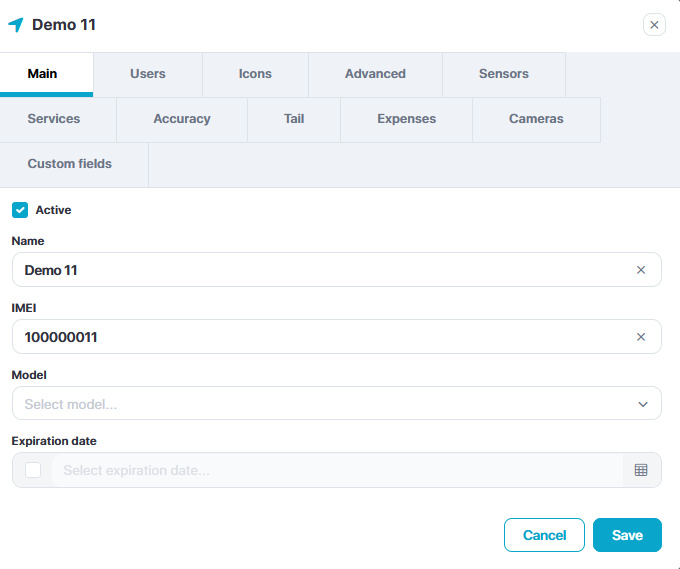This screenshot has height=569, width=680.
Task: Clear the IMEI field using X icon
Action: point(641,337)
